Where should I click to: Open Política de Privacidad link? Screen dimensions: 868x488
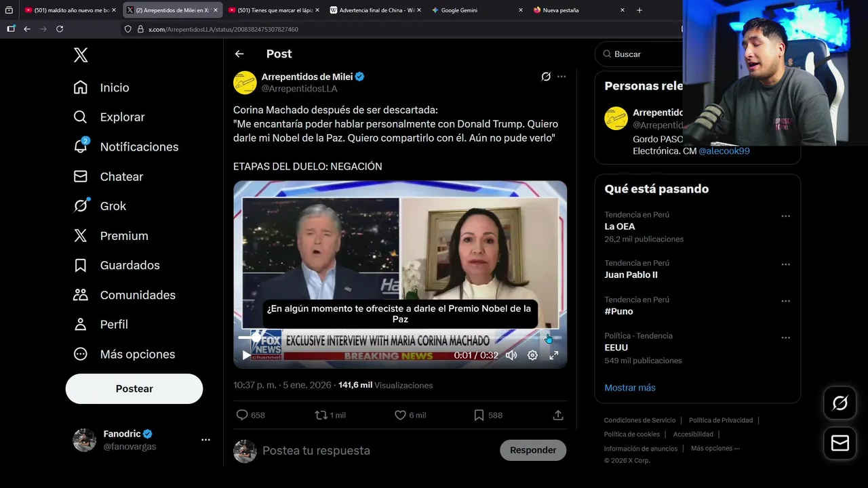[721, 420]
